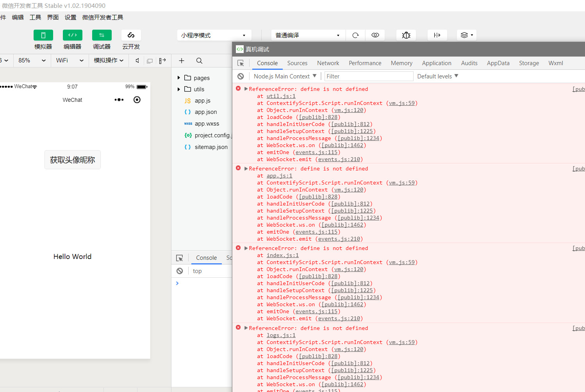Open the layers clear-cache dropdown

(467, 35)
